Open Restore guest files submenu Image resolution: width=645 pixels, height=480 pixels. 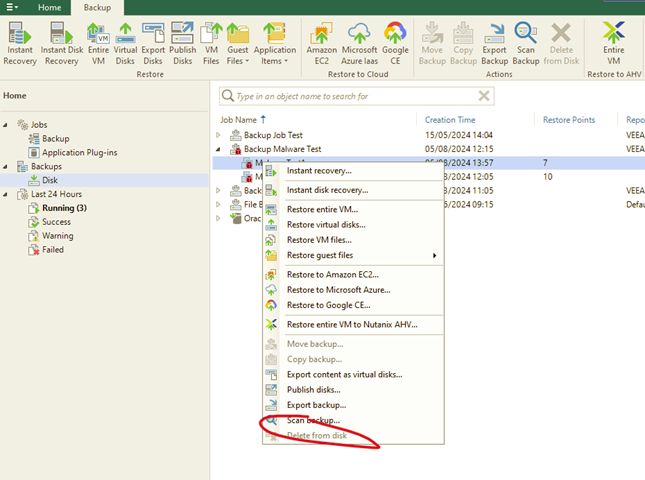(x=353, y=255)
